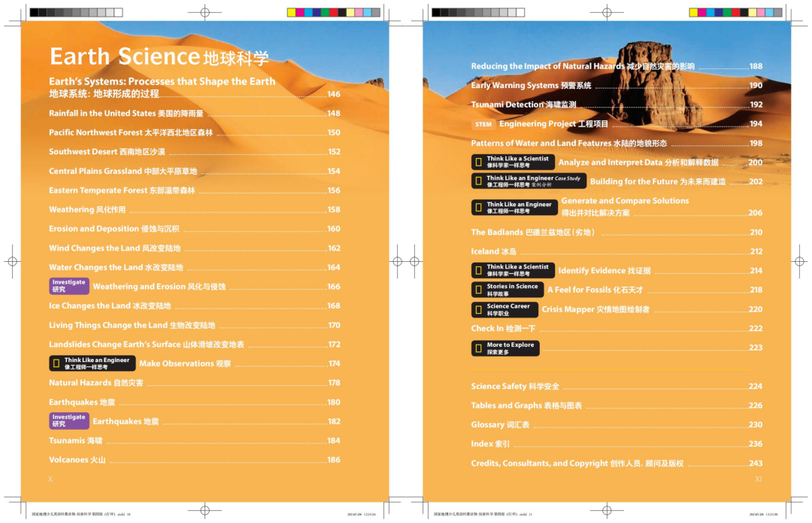The width and height of the screenshot is (812, 523).
Task: Select the STEM badge beside Engineering Project
Action: 483,124
